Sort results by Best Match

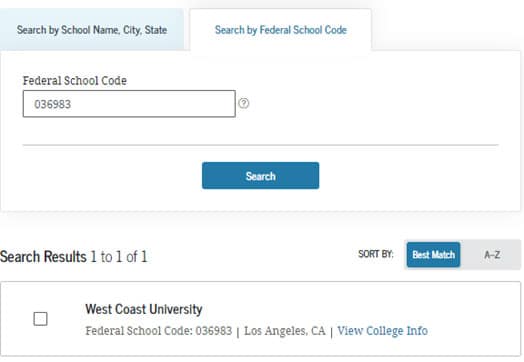[x=433, y=255]
